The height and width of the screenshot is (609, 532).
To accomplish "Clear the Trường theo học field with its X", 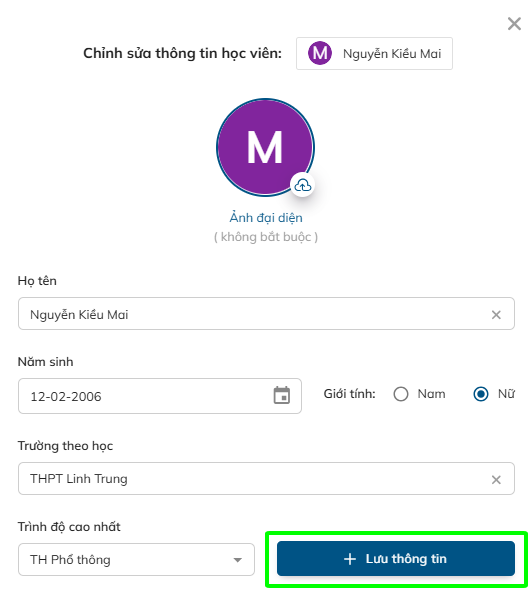I will coord(496,480).
